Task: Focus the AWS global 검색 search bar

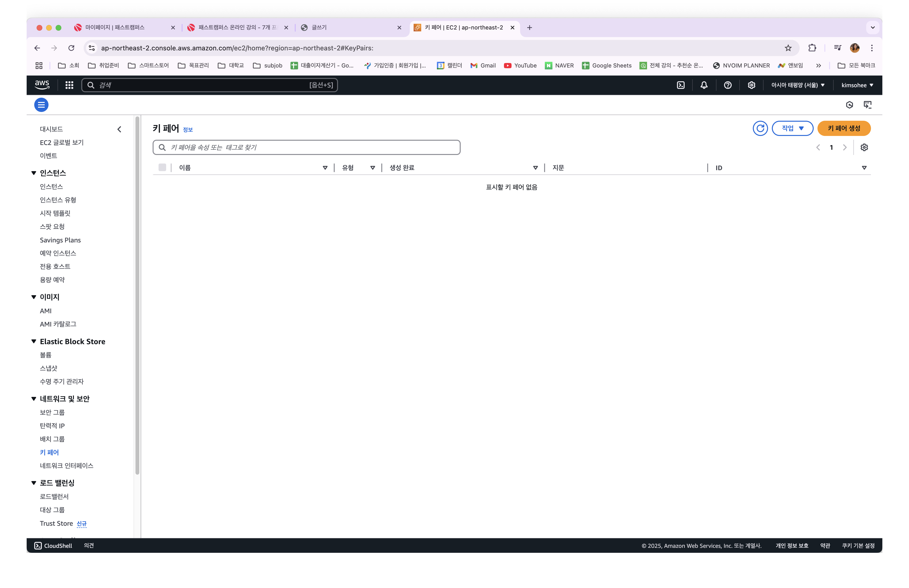Action: 209,85
